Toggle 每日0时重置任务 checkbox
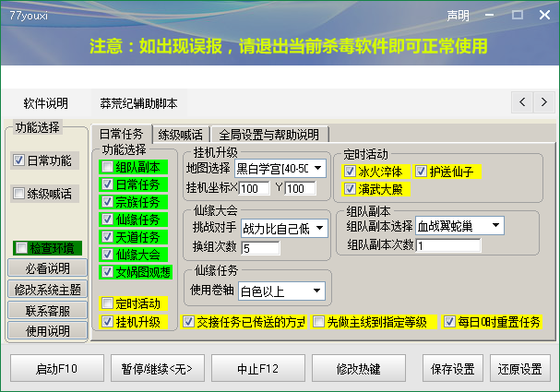Image resolution: width=560 pixels, height=392 pixels. [450, 322]
